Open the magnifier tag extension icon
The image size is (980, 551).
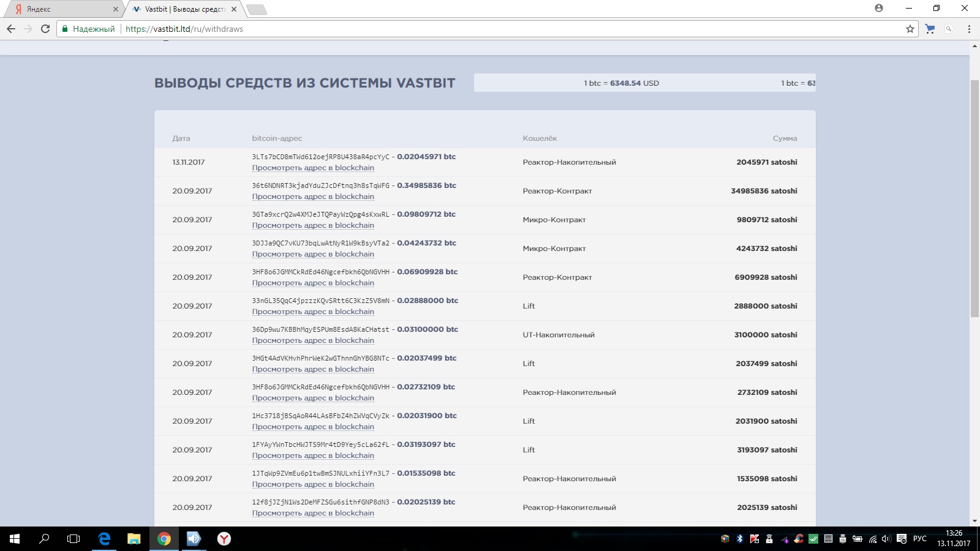point(949,29)
